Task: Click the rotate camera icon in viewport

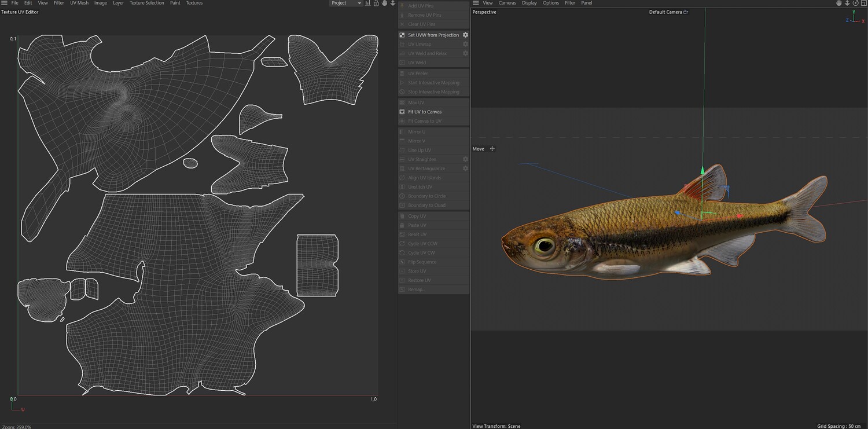Action: 856,3
